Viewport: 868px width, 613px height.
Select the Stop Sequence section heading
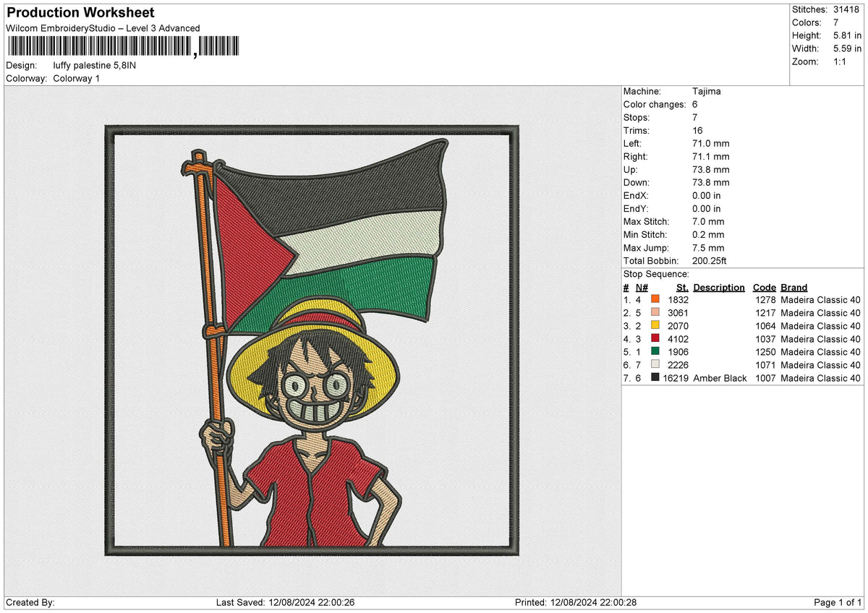pyautogui.click(x=649, y=274)
